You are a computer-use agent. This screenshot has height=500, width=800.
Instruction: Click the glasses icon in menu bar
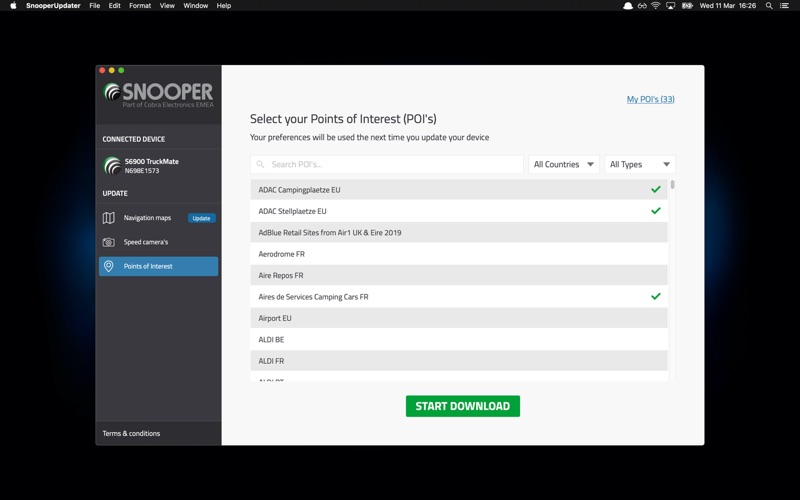point(642,6)
